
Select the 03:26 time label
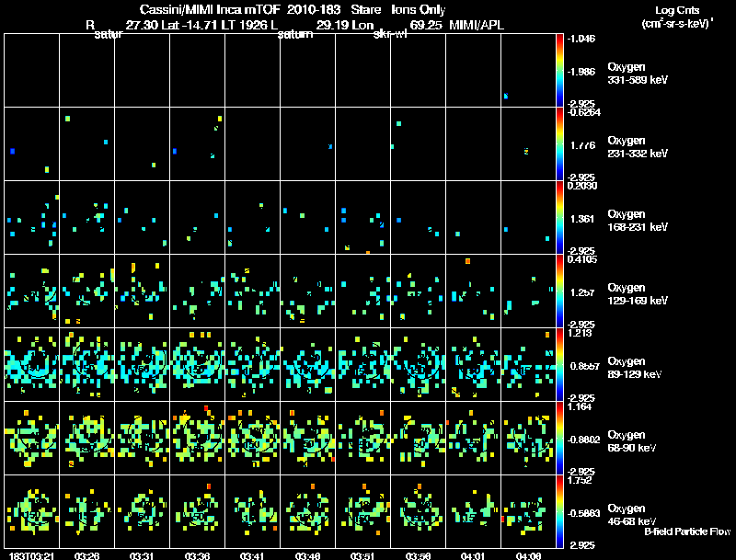pyautogui.click(x=87, y=555)
